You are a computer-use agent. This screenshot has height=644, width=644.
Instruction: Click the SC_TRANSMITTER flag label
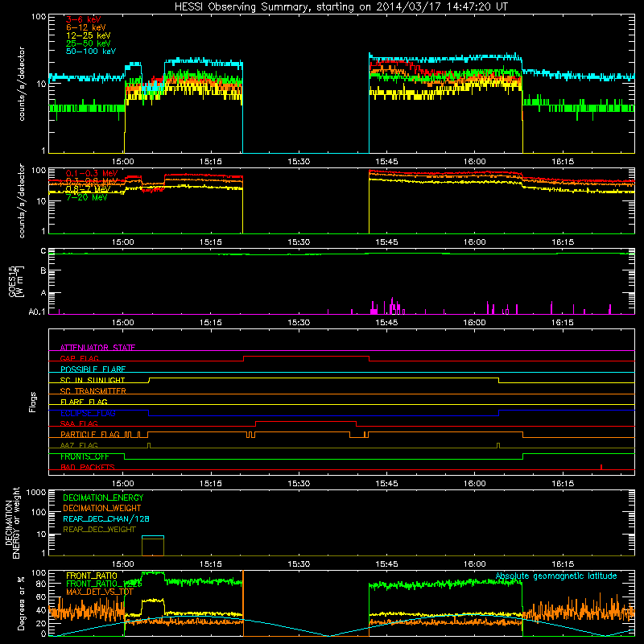pyautogui.click(x=93, y=391)
